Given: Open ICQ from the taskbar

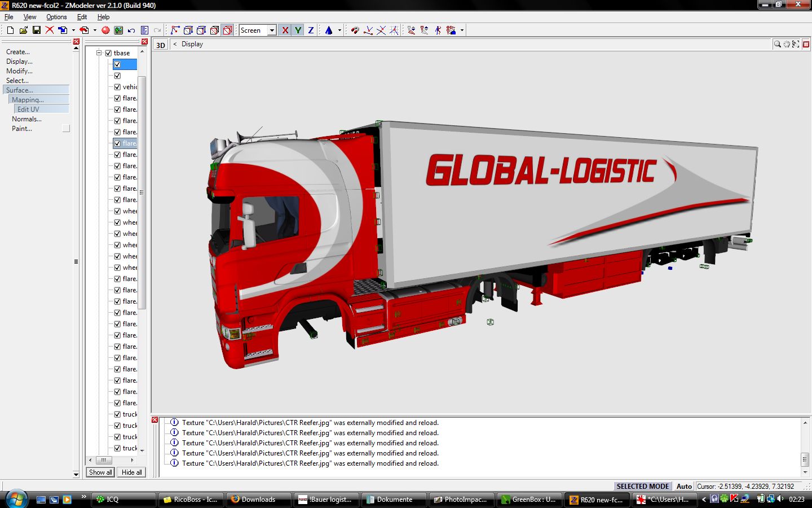Looking at the screenshot, I should [x=124, y=500].
